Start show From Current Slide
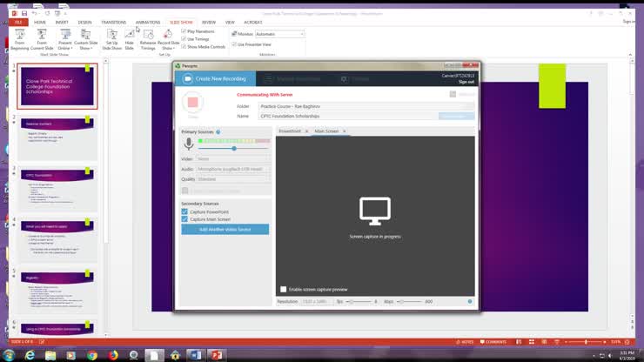 [x=43, y=37]
